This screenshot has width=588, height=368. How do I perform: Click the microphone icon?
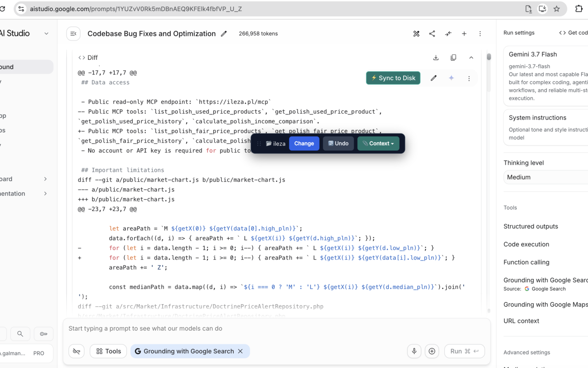point(414,351)
